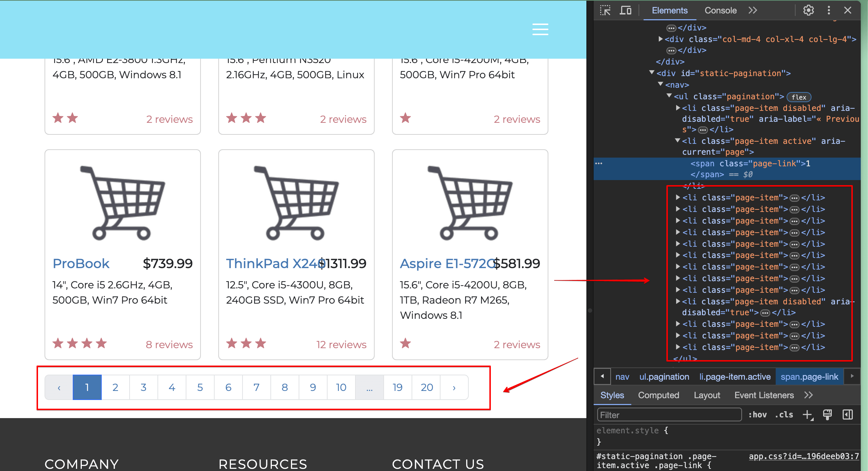The image size is (868, 471).
Task: Click the new style rule plus icon
Action: pos(808,415)
